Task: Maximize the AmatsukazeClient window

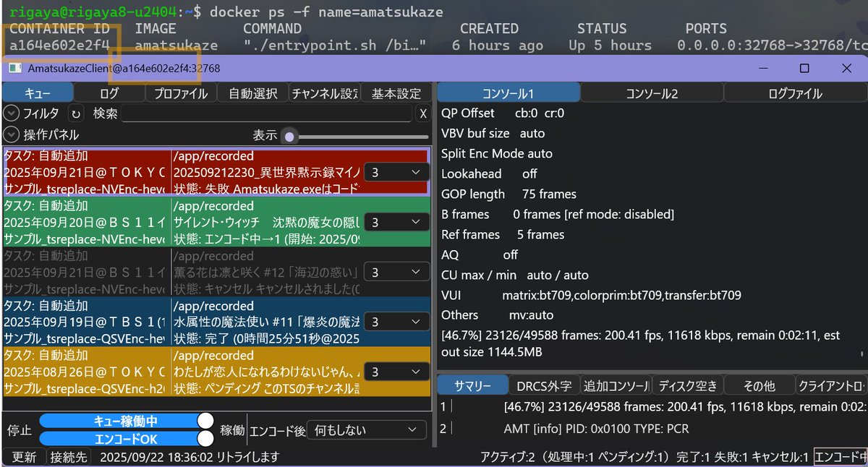Action: pyautogui.click(x=804, y=69)
